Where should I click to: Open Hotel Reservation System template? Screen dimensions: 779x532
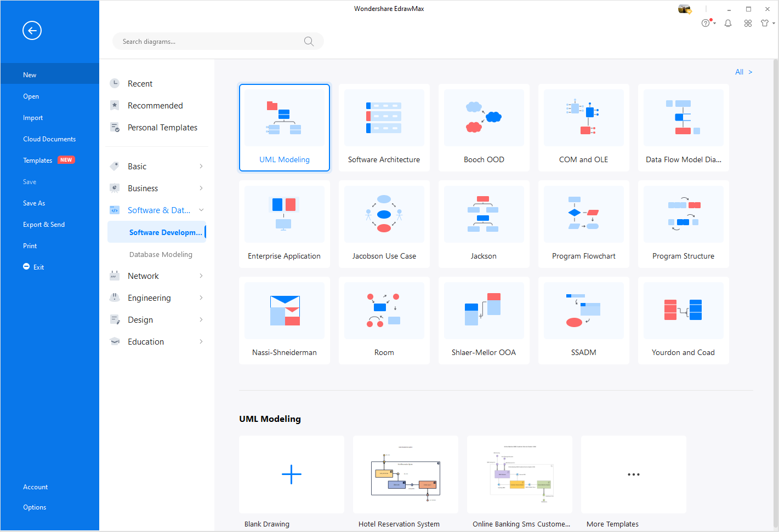(406, 474)
